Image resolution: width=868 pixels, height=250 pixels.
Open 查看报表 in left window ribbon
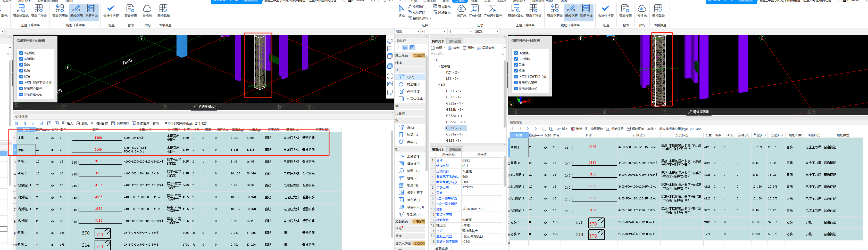[x=130, y=11]
